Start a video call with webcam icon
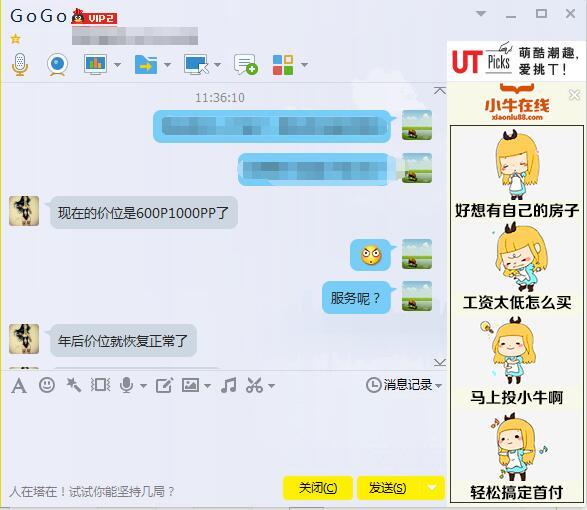Screen dimensions: 587x510 [x=58, y=64]
